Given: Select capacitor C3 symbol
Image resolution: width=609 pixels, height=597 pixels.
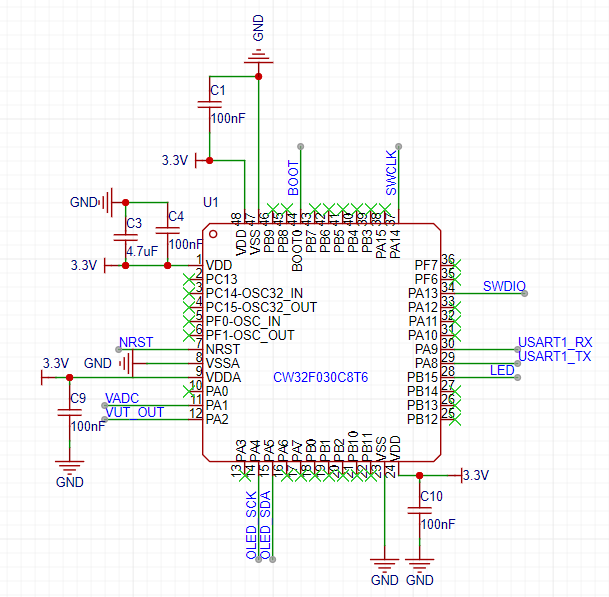Looking at the screenshot, I should point(125,237).
